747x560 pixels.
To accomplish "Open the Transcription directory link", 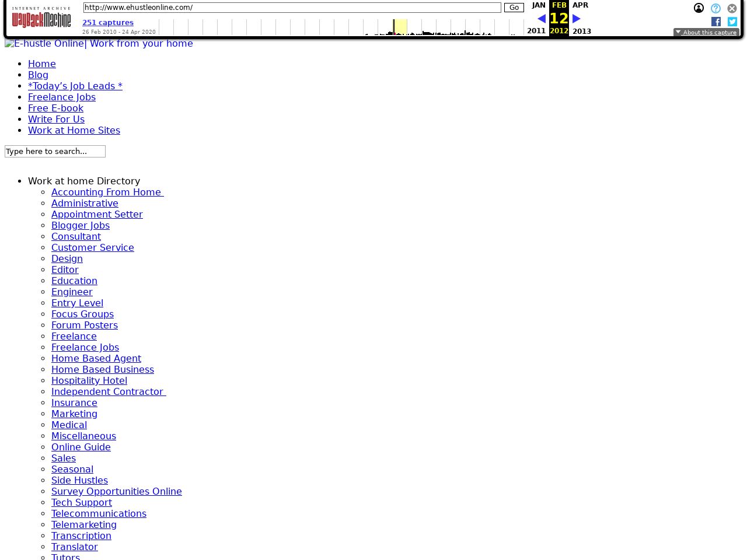I will pos(81,535).
